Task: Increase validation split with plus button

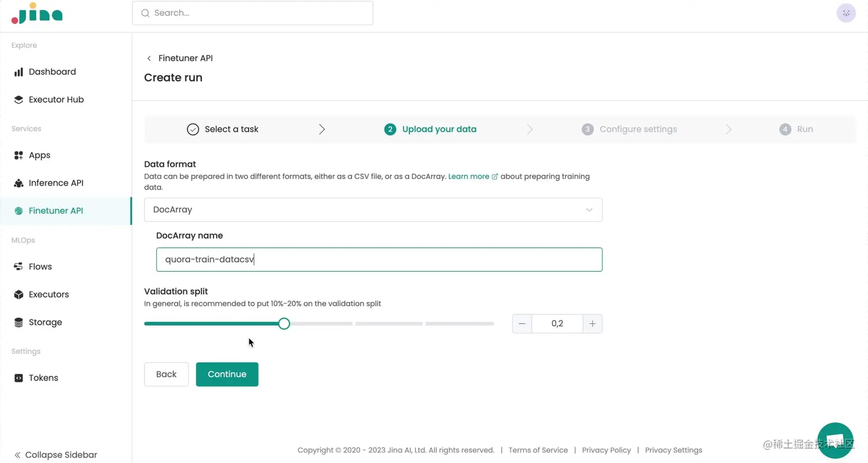Action: pos(592,323)
